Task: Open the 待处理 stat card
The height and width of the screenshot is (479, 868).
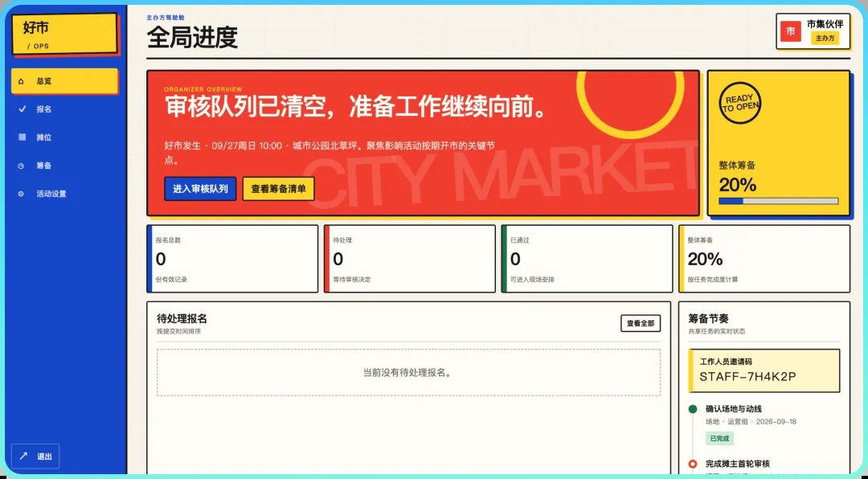Action: coord(410,259)
